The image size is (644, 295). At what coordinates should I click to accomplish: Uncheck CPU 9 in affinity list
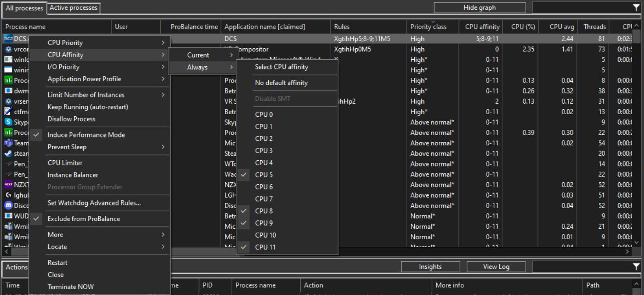tap(287, 223)
